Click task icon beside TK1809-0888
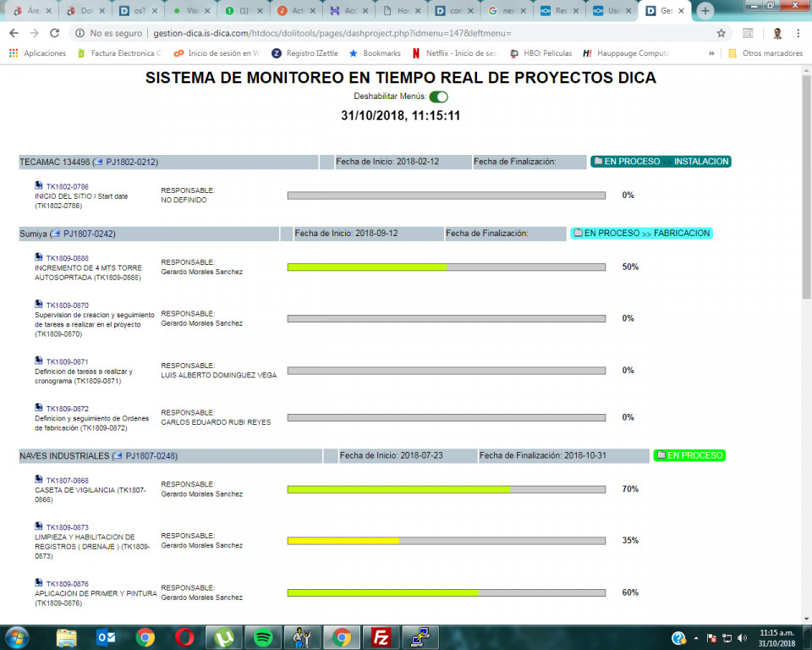812x650 pixels. point(39,257)
